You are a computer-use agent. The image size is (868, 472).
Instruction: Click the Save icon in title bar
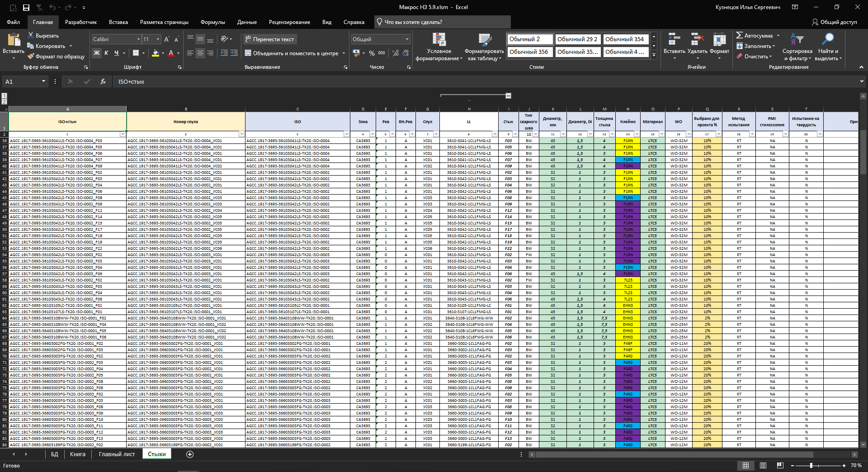click(26, 7)
